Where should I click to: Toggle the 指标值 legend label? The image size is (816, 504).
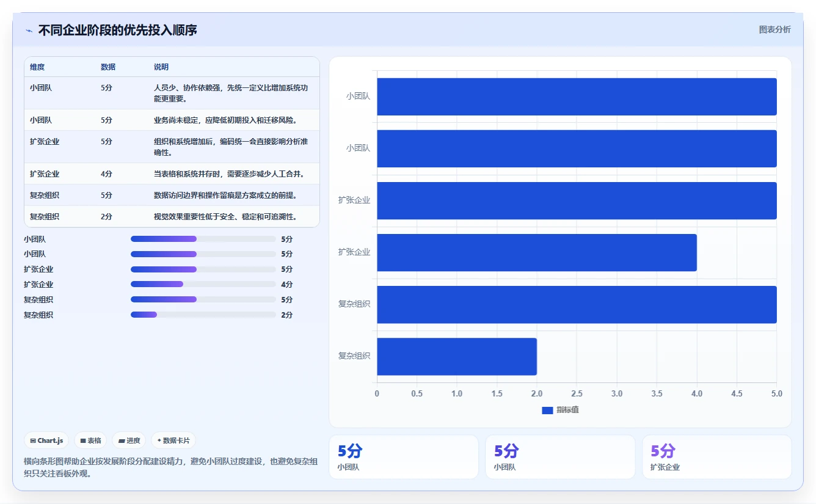567,410
